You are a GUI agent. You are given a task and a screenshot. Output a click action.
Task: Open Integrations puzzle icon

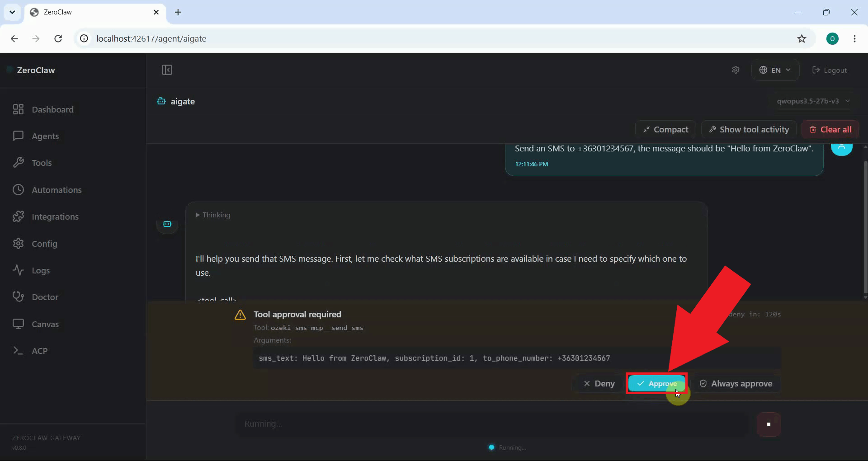pyautogui.click(x=18, y=216)
